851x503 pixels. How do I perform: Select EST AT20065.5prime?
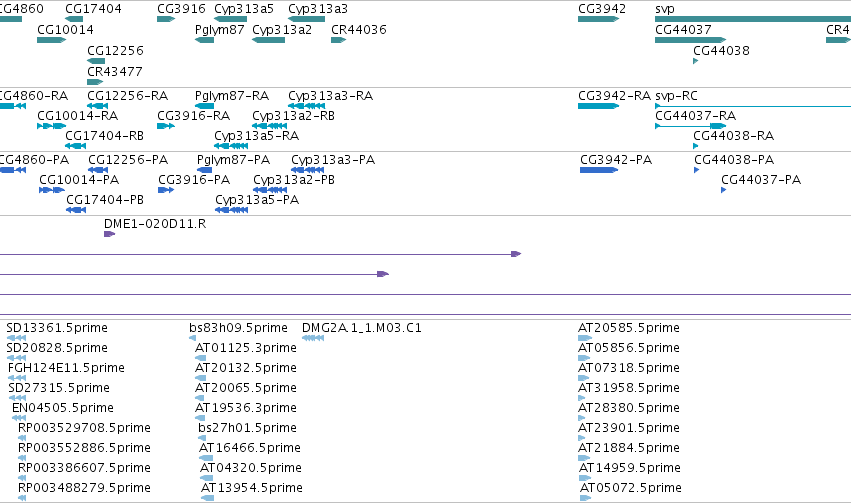coord(200,398)
